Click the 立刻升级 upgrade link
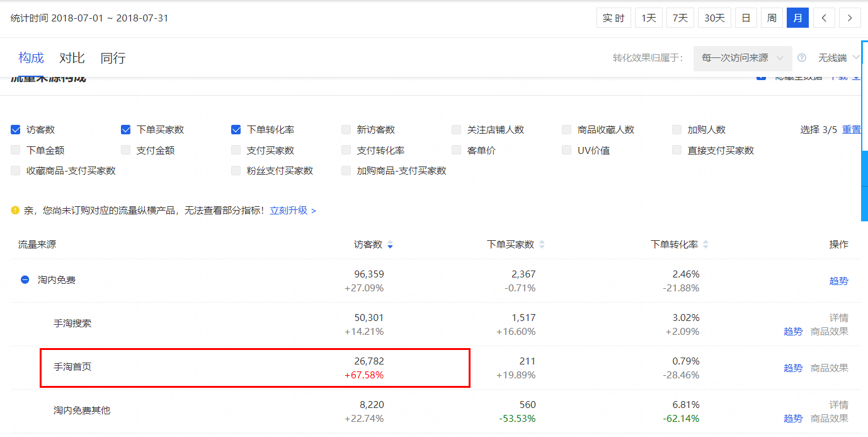This screenshot has height=437, width=868. pos(287,211)
